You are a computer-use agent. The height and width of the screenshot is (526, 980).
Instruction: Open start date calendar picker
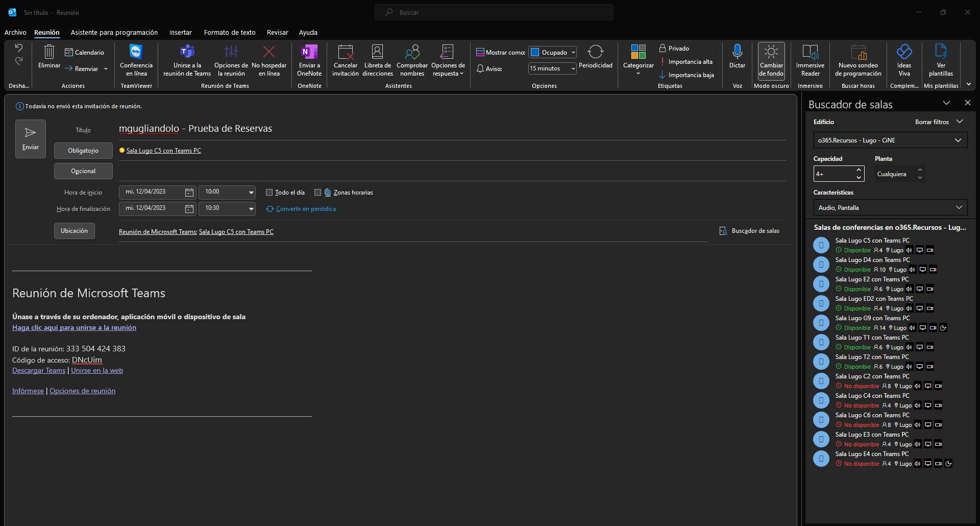pos(189,193)
